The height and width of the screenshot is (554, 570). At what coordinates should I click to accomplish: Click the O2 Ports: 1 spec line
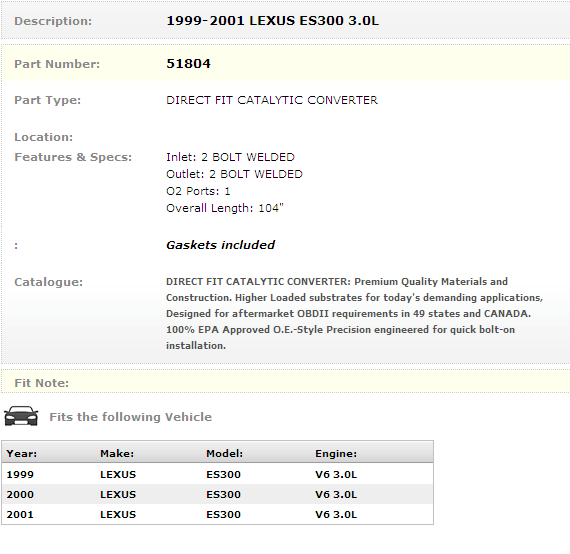click(x=198, y=191)
